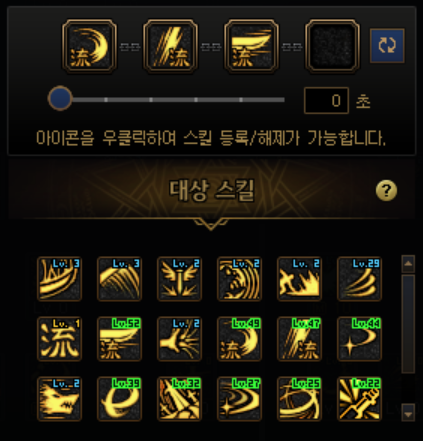Click the seconds input field showing 0

point(326,100)
